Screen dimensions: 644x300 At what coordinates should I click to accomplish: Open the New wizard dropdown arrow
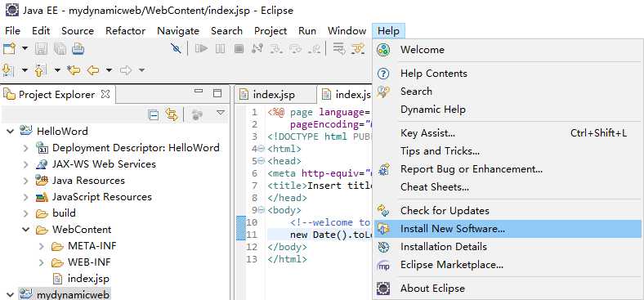pos(25,49)
